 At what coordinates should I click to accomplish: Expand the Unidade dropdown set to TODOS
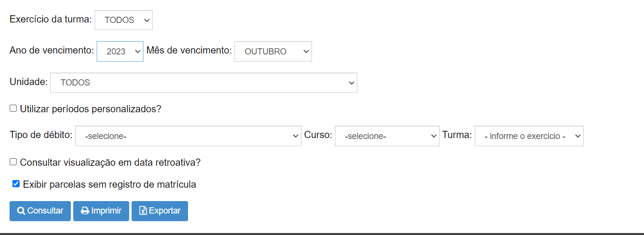[x=204, y=83]
